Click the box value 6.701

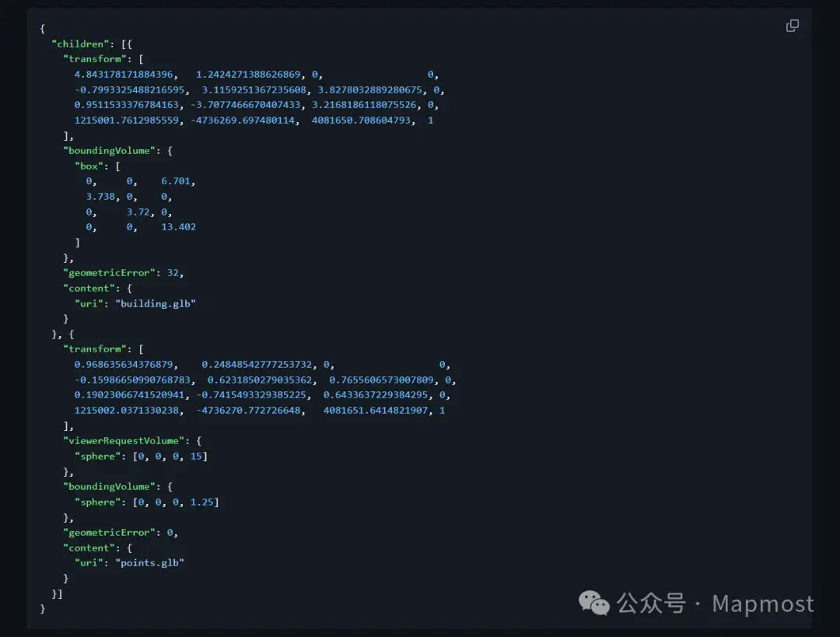click(175, 182)
